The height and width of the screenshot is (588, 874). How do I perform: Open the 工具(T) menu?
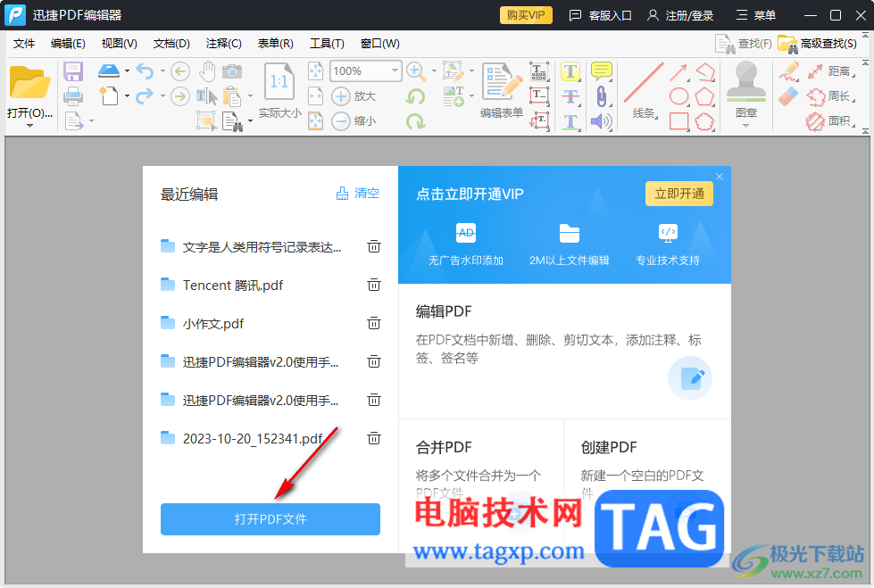[x=328, y=44]
